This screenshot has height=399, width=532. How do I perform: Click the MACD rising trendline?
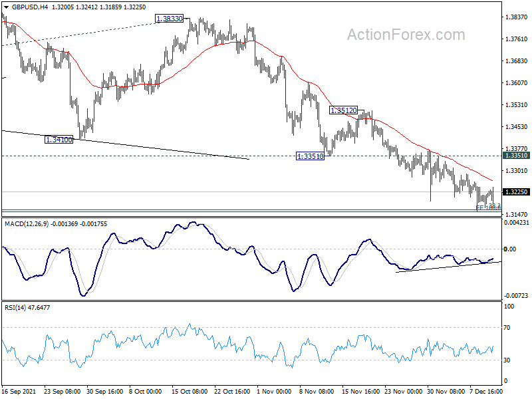tap(448, 267)
